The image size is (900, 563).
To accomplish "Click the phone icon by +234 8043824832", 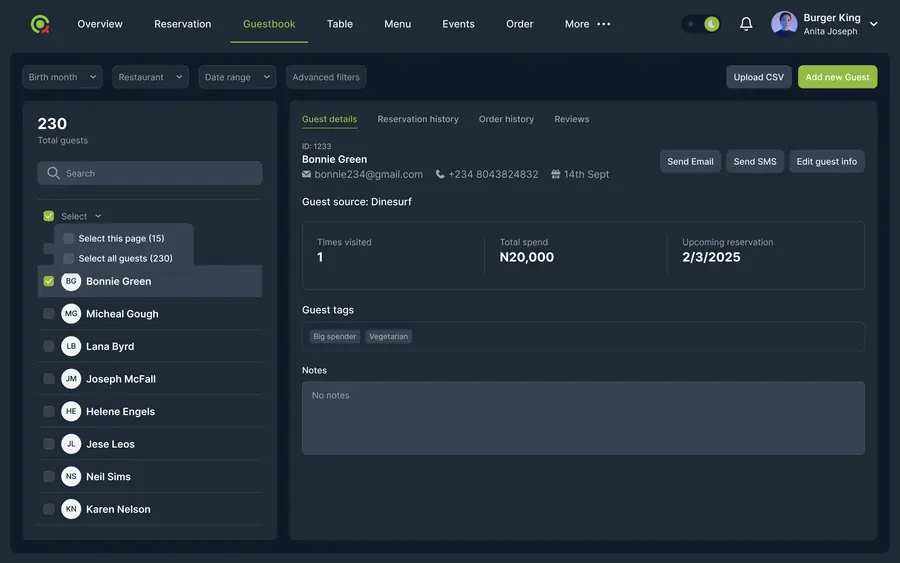I will pyautogui.click(x=440, y=174).
